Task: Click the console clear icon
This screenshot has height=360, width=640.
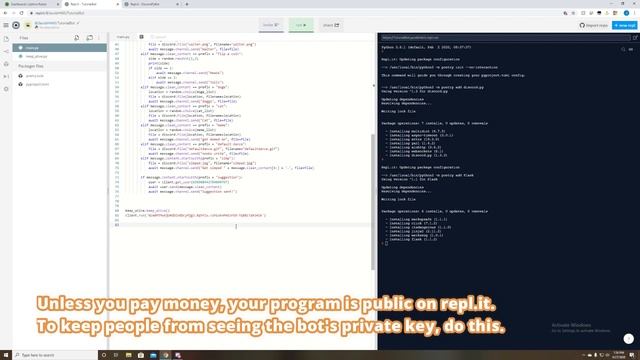Action: pyautogui.click(x=631, y=49)
